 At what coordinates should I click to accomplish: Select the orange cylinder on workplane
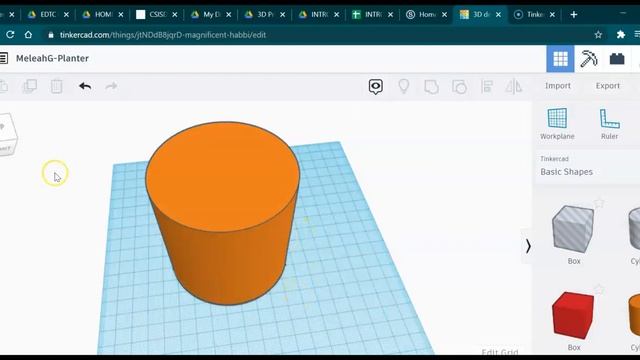pyautogui.click(x=222, y=212)
